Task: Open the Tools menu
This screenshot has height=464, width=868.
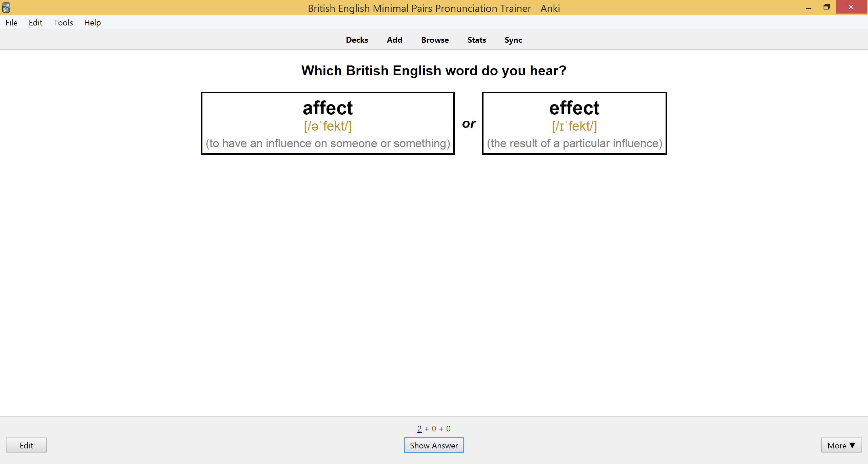Action: [63, 23]
